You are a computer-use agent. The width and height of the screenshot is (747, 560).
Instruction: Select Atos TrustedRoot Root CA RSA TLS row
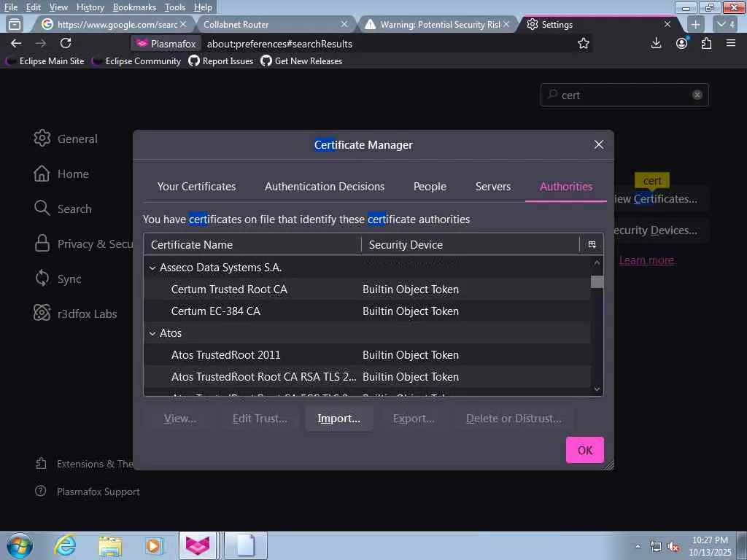point(367,377)
